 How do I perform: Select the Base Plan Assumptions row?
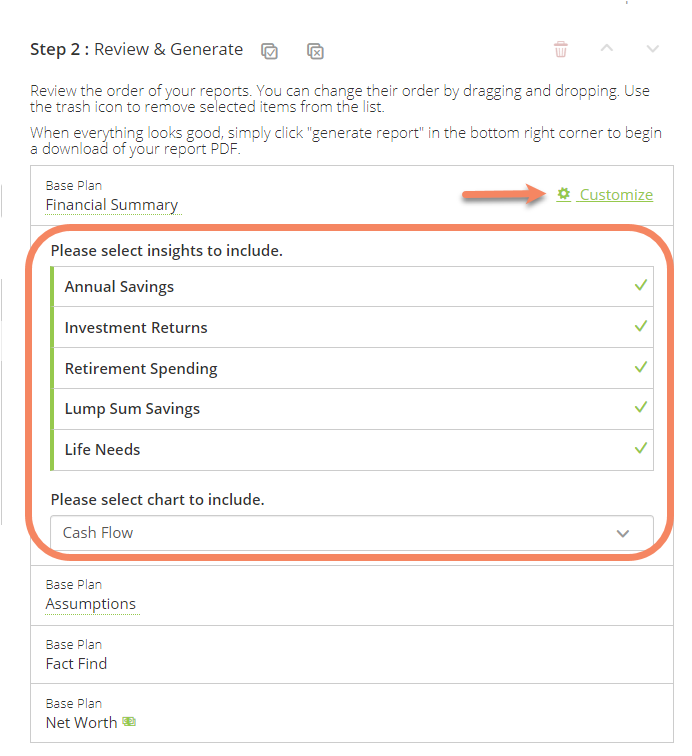pyautogui.click(x=352, y=595)
